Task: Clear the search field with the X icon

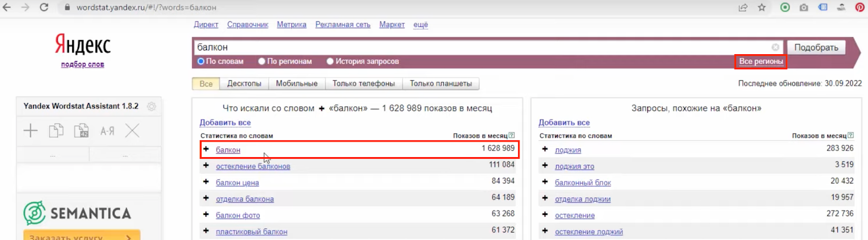Action: [x=775, y=48]
